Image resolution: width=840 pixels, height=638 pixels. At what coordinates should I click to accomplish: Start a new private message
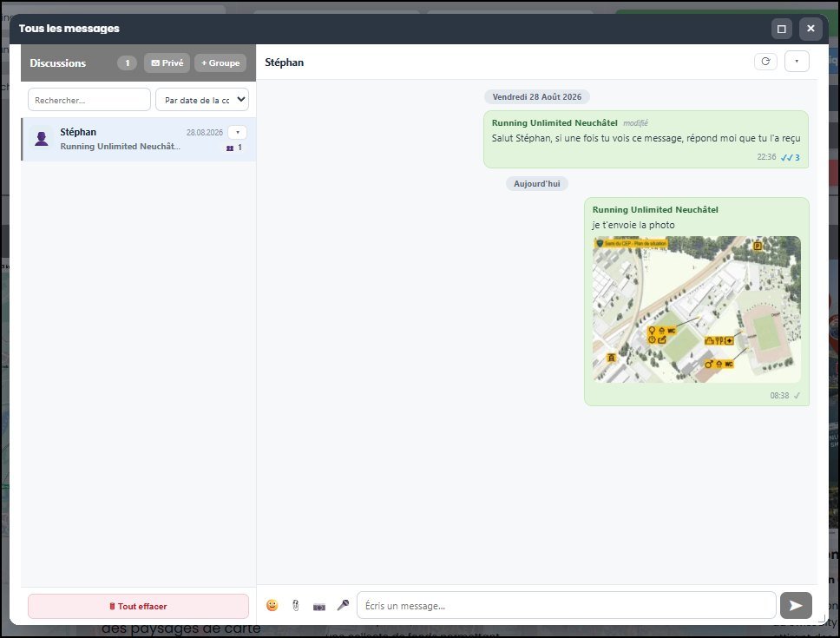click(167, 62)
